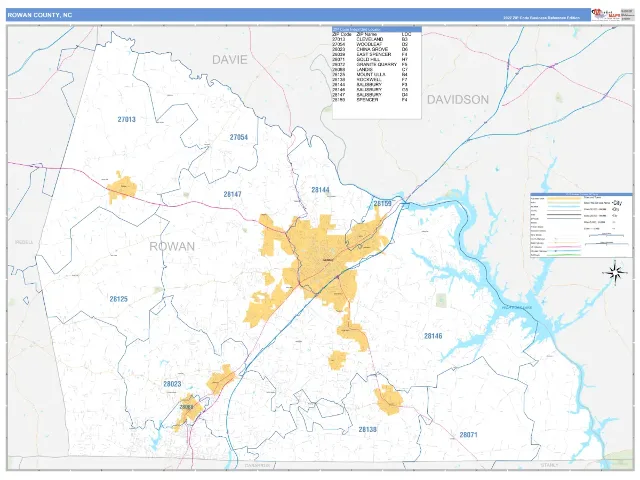Click the 28138 ZIP label on the map
The image size is (640, 480).
click(x=368, y=429)
